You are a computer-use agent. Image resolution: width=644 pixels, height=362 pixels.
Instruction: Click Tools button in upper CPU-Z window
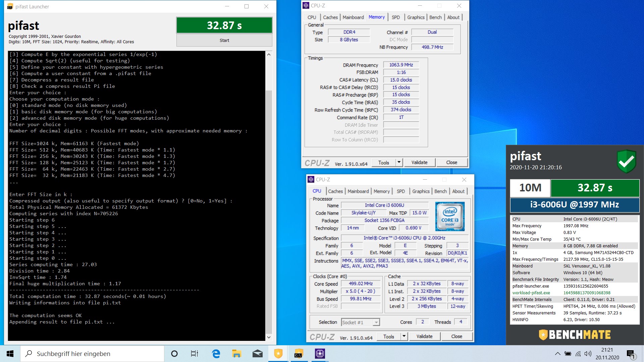[384, 163]
